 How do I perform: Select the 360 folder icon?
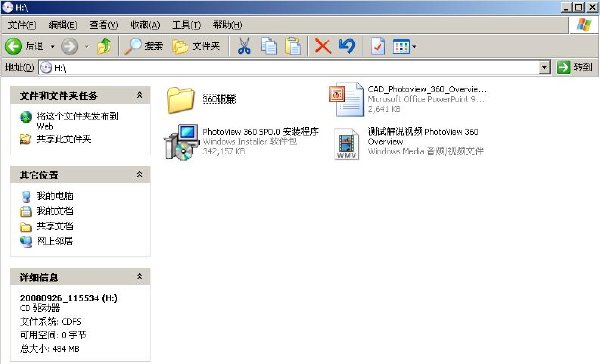point(181,100)
